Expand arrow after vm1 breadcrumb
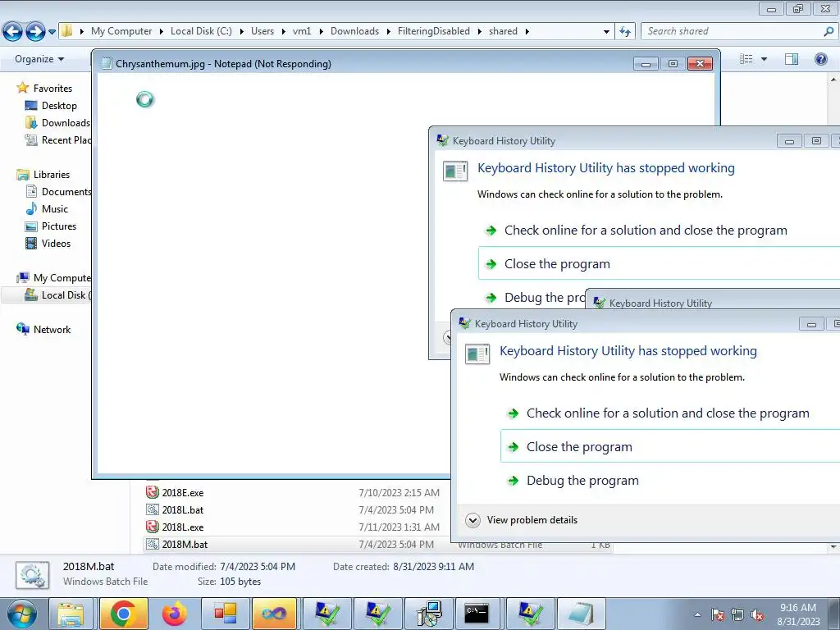Screen dimensions: 840x630 [321, 32]
